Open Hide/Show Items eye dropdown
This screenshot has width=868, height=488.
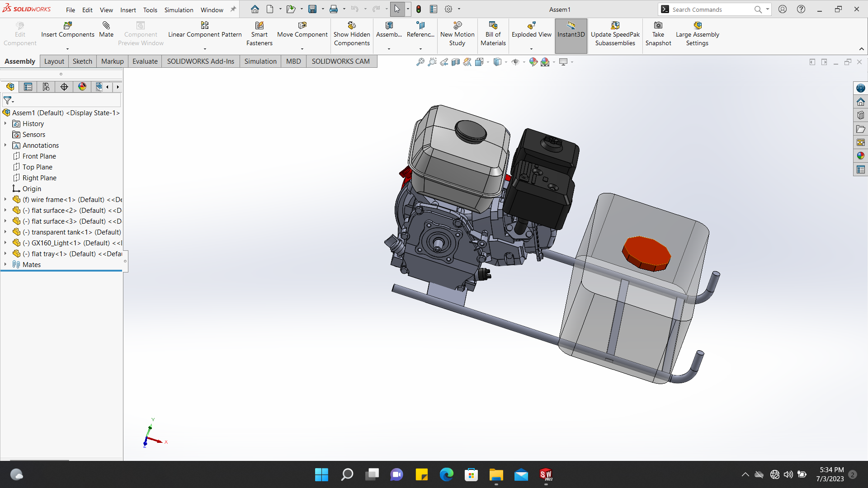pyautogui.click(x=524, y=62)
